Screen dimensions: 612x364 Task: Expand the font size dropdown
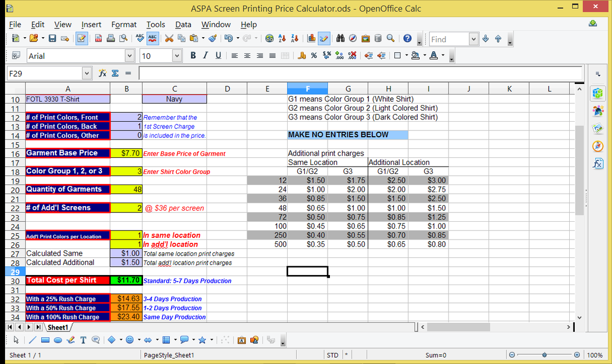(x=177, y=56)
